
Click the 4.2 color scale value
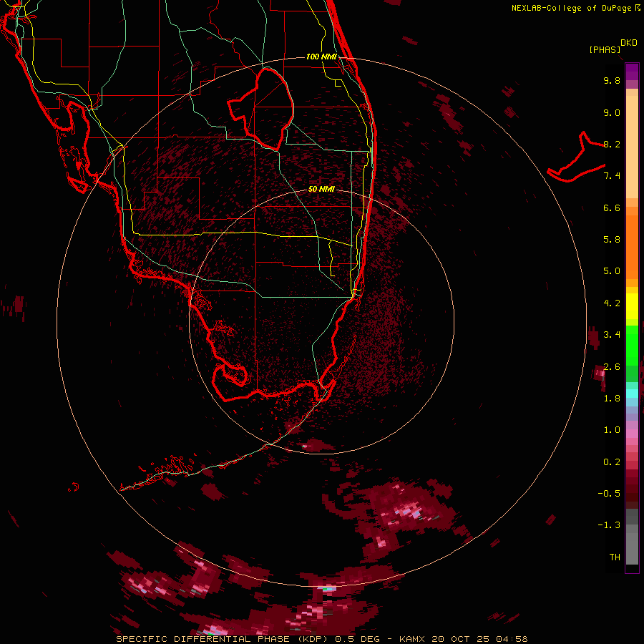click(612, 303)
